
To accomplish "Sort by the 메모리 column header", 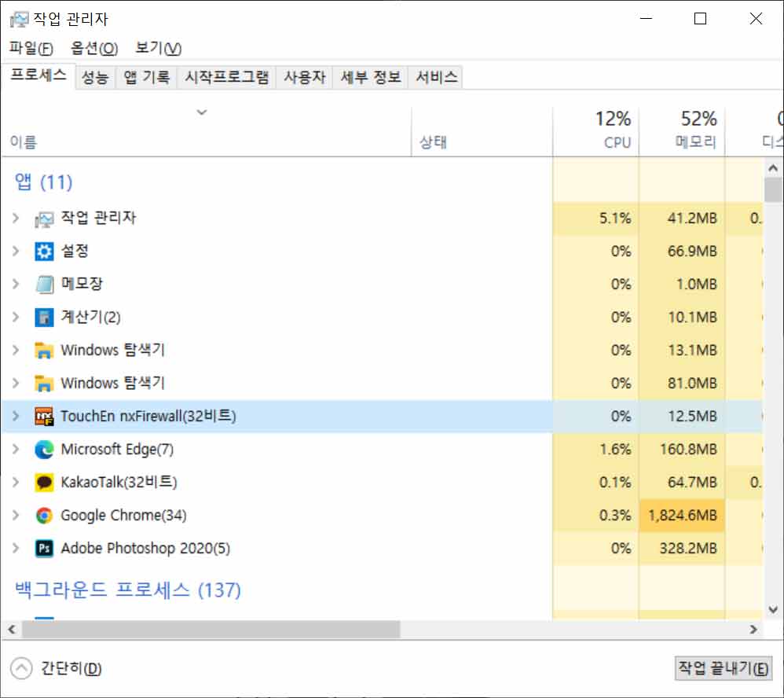I will pos(682,131).
